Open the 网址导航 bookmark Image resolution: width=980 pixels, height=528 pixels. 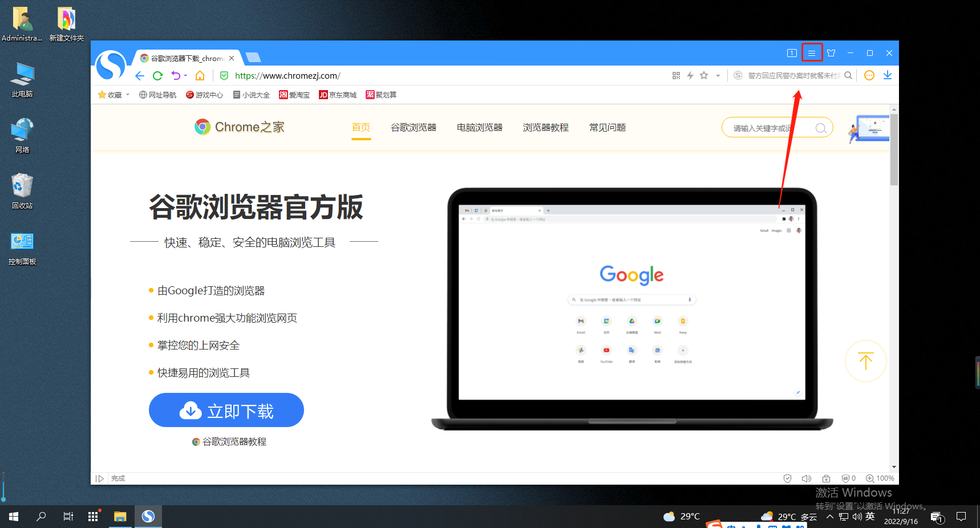pyautogui.click(x=158, y=95)
